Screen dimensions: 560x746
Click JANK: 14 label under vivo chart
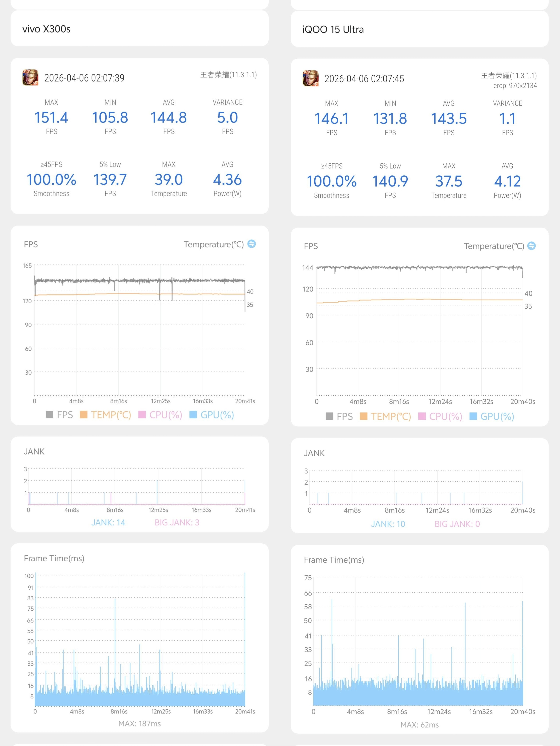(x=108, y=522)
